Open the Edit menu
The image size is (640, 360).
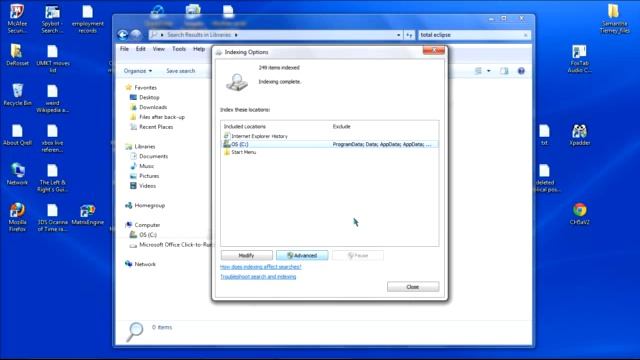tap(140, 49)
